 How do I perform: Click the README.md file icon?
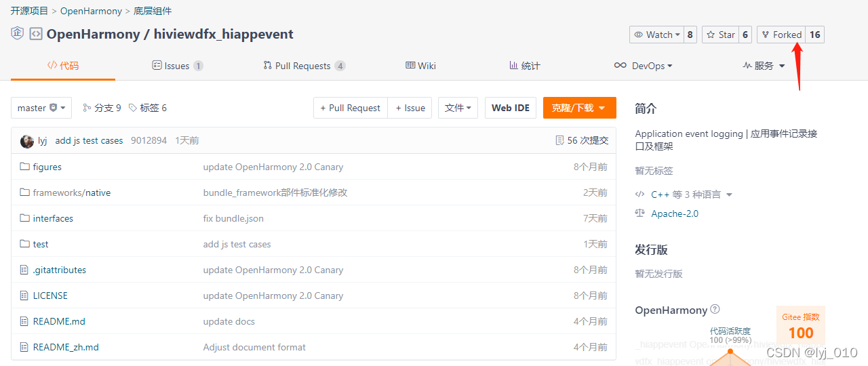coord(24,321)
